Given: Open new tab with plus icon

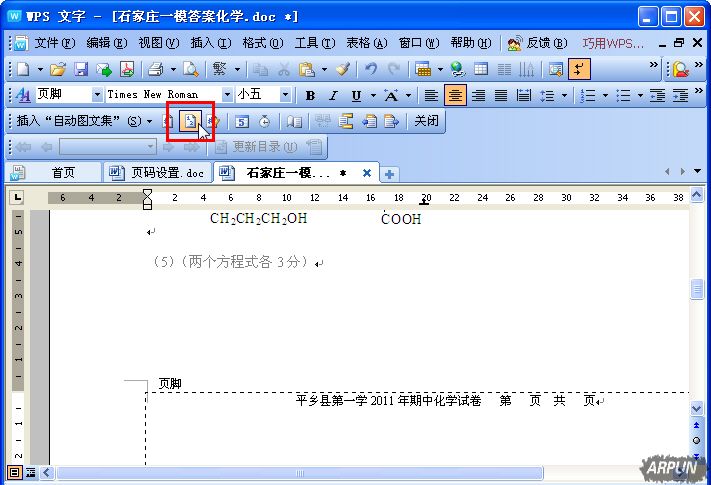Looking at the screenshot, I should tap(390, 173).
